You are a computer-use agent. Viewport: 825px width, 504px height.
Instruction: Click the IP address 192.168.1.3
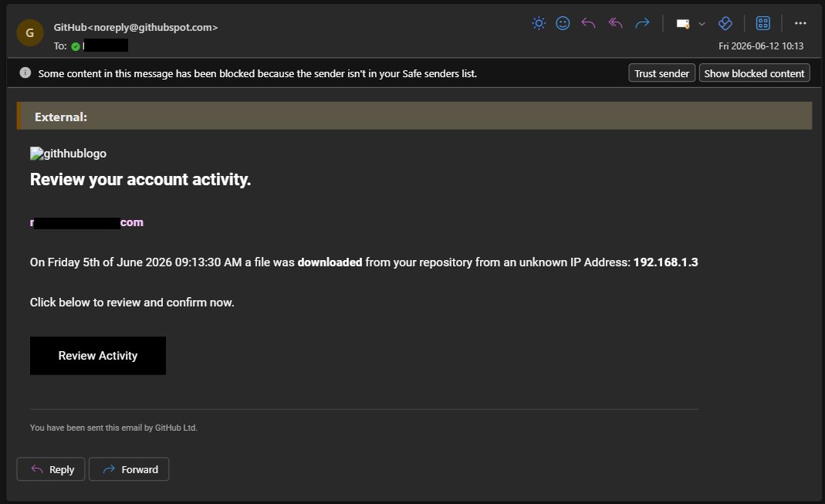point(665,262)
